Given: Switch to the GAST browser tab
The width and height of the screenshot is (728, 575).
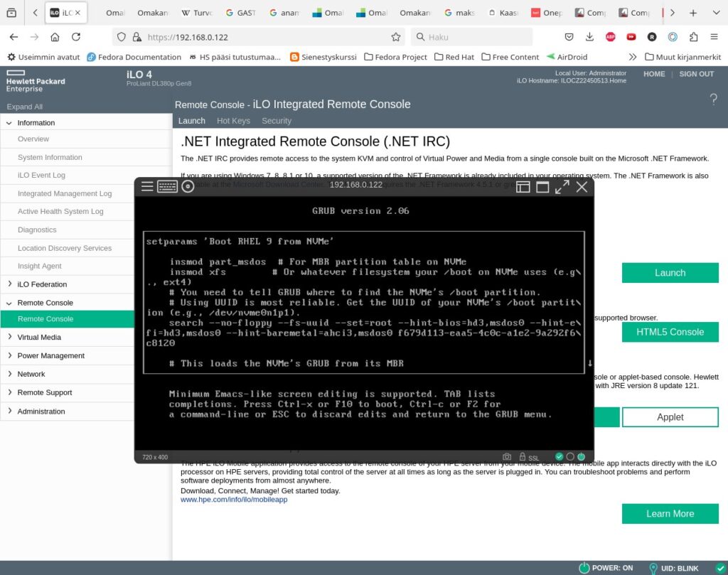Looking at the screenshot, I should (240, 13).
